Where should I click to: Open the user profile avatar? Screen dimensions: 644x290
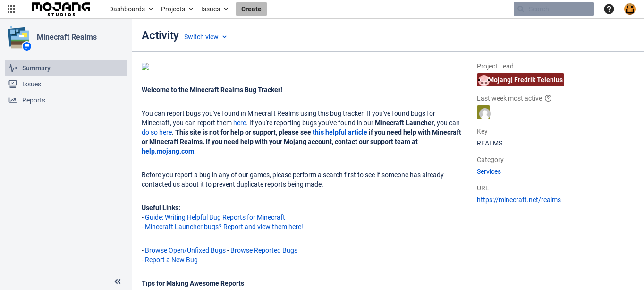[630, 9]
